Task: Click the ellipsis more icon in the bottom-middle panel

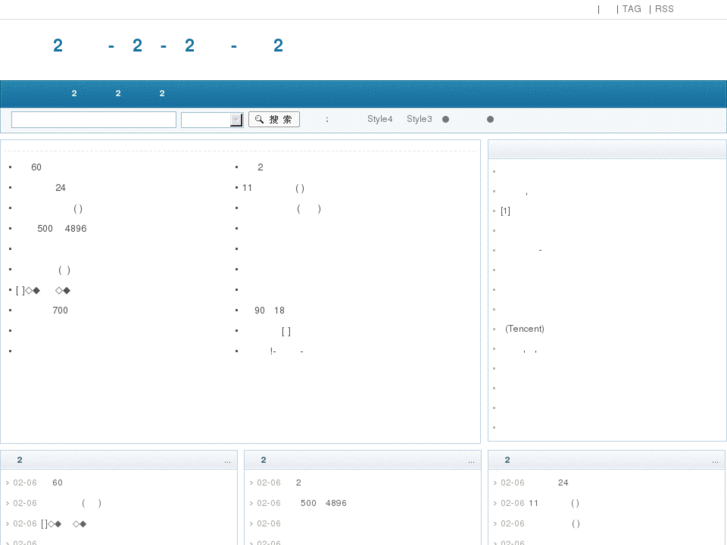Action: 471,461
